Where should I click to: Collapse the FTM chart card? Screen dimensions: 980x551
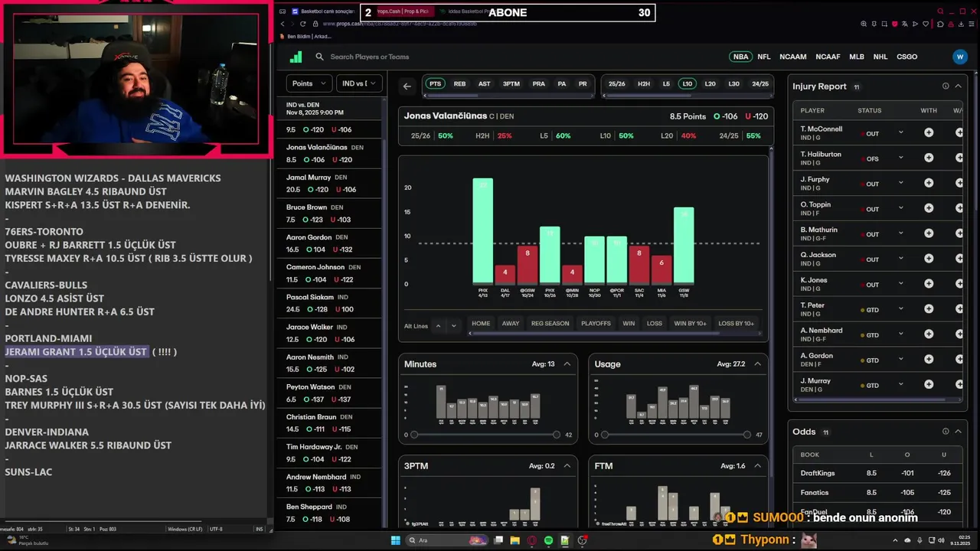[757, 466]
